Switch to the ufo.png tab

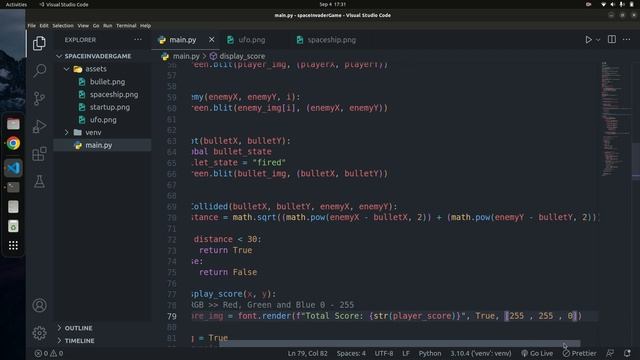(x=252, y=40)
